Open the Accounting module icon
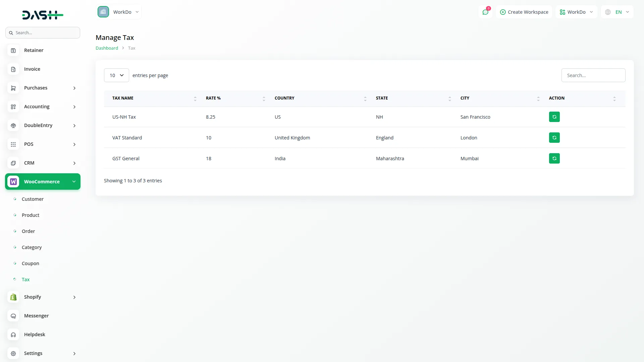The image size is (644, 362). 13,107
